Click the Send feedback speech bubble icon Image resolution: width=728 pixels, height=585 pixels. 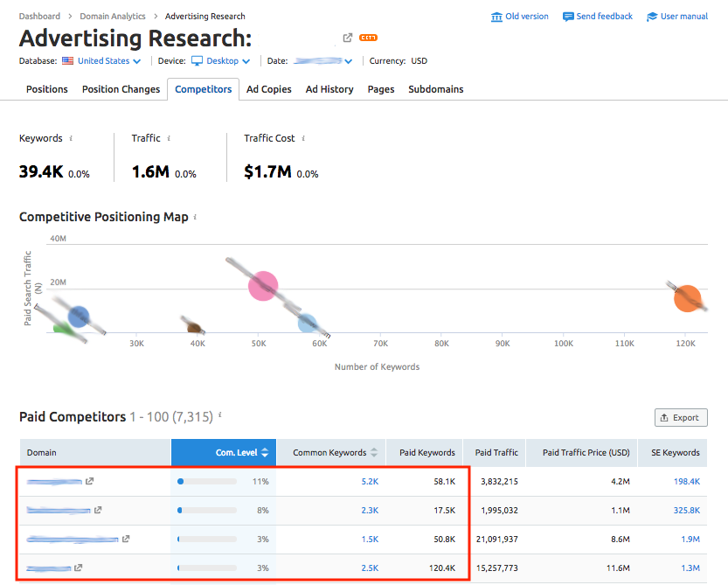click(x=568, y=17)
